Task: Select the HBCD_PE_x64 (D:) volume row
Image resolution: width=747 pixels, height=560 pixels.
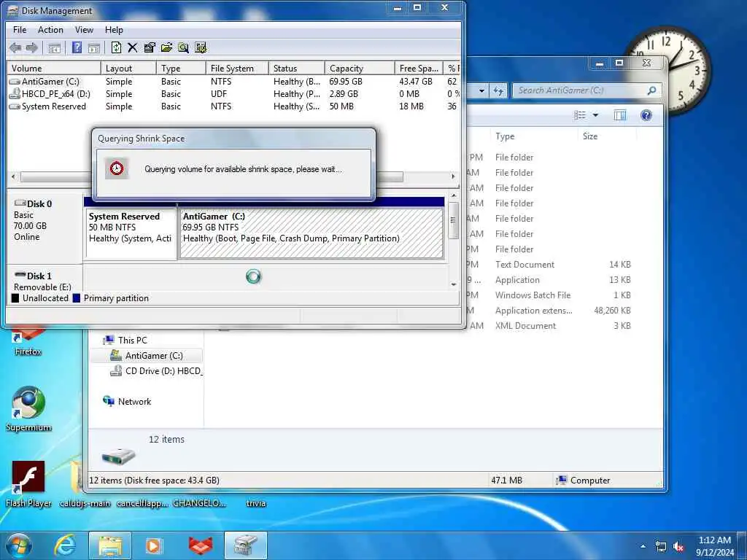Action: [233, 94]
